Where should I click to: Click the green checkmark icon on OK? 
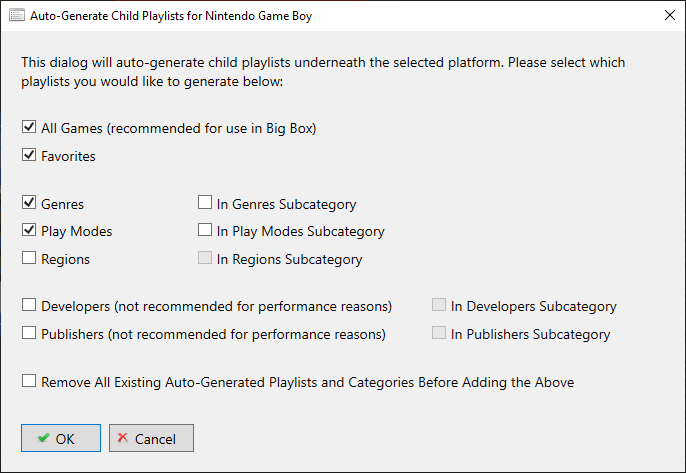tap(43, 438)
